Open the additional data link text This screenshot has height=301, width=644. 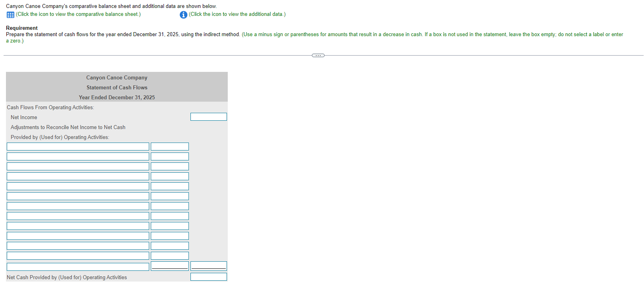pyautogui.click(x=237, y=14)
